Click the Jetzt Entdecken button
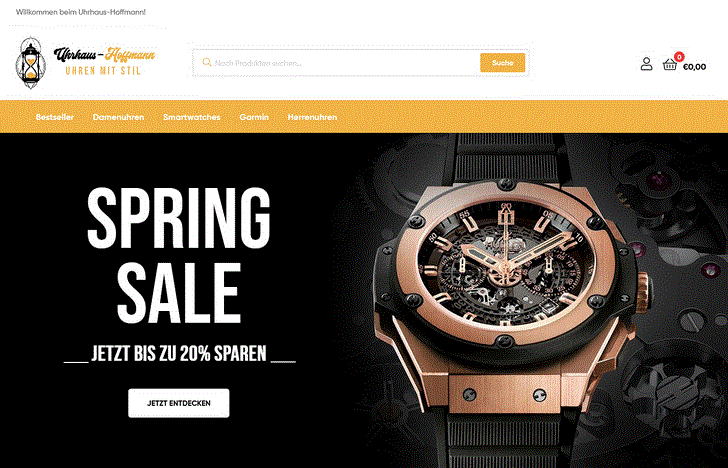728x468 pixels. [179, 403]
